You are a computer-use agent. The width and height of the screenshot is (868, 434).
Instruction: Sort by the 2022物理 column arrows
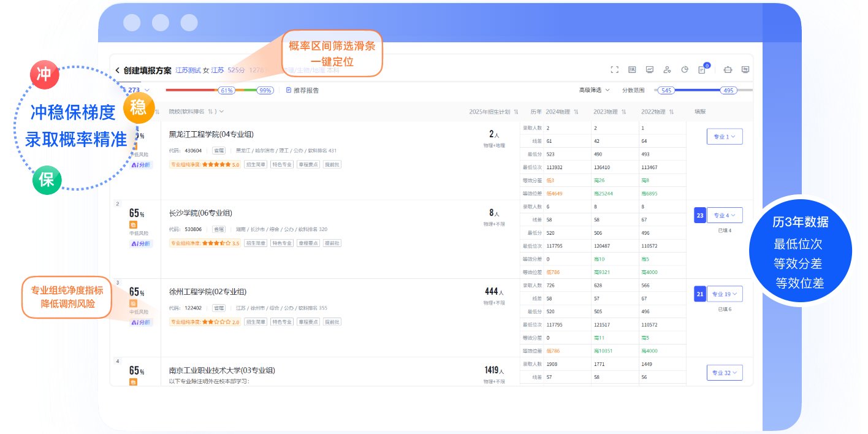pyautogui.click(x=672, y=112)
